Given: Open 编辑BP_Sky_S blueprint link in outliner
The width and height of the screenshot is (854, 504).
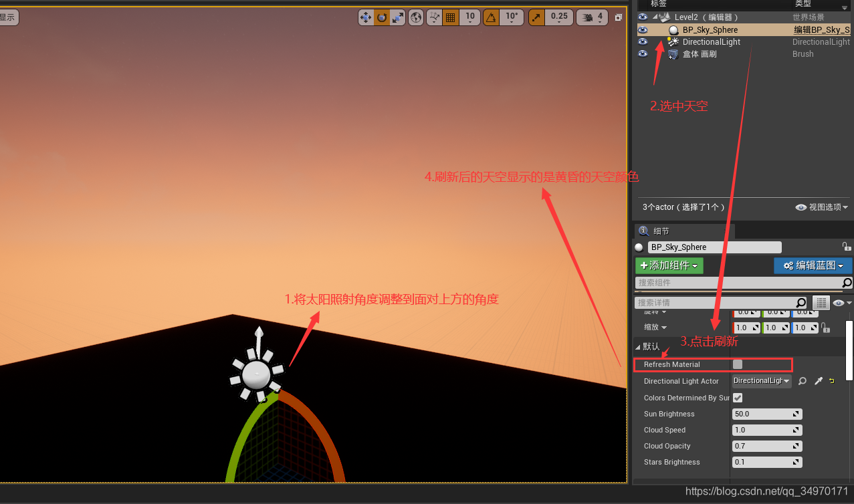Looking at the screenshot, I should (x=822, y=30).
